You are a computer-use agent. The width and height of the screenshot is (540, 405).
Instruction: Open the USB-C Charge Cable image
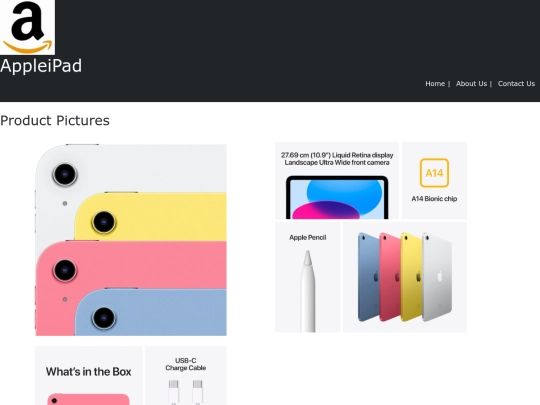click(186, 376)
